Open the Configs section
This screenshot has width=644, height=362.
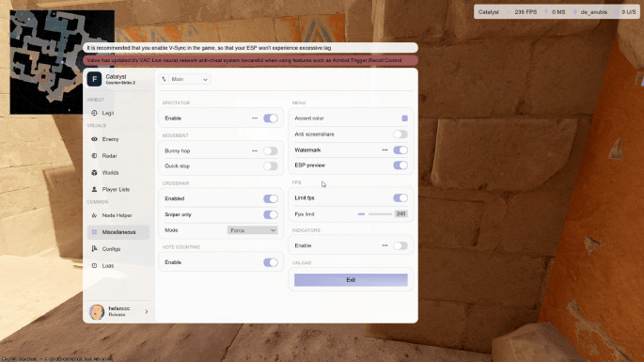point(118,249)
